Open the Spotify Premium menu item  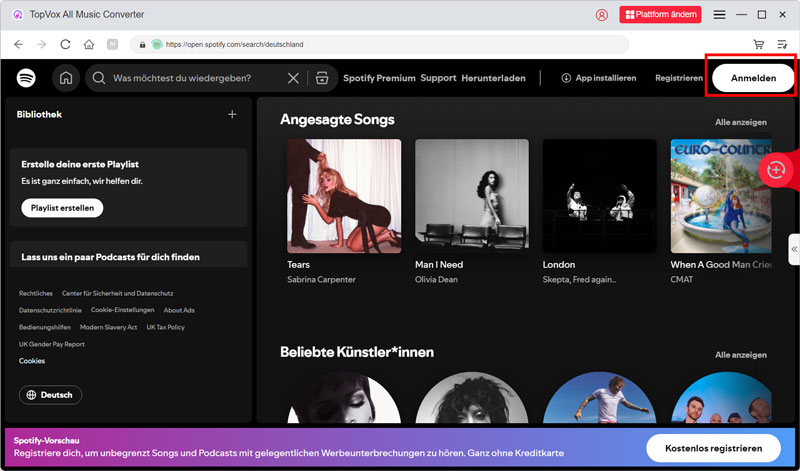(x=379, y=78)
